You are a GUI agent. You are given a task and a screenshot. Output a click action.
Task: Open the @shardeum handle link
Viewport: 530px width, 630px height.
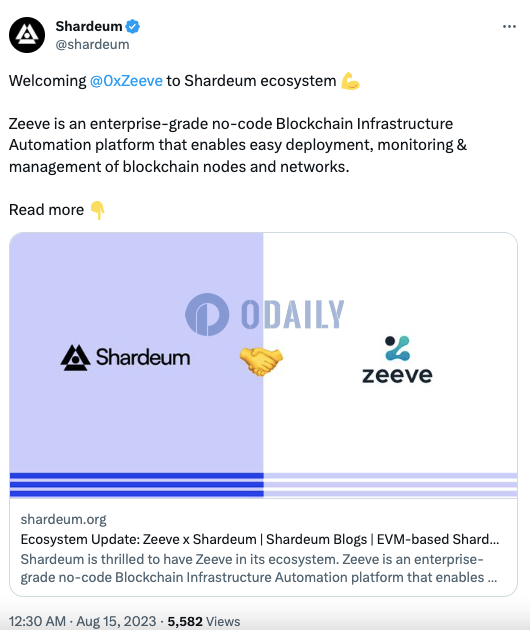pos(92,45)
